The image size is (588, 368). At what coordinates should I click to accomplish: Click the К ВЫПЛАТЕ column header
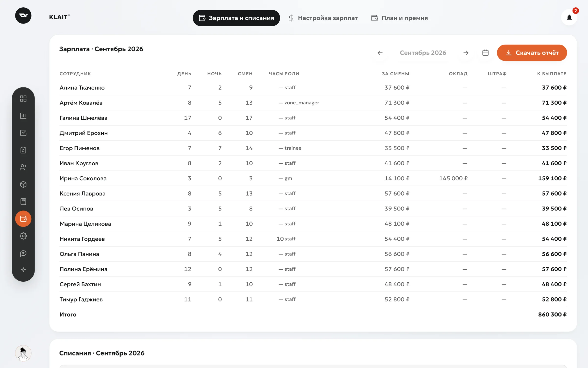(552, 74)
